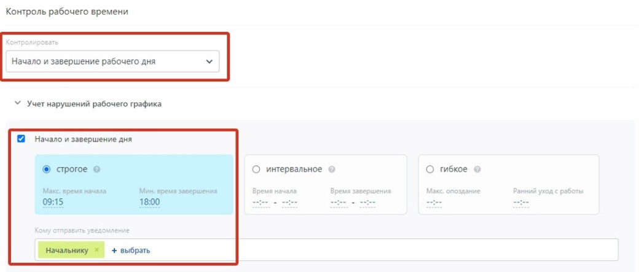The height and width of the screenshot is (272, 644).
Task: Set second Время начала interval value
Action: point(289,202)
